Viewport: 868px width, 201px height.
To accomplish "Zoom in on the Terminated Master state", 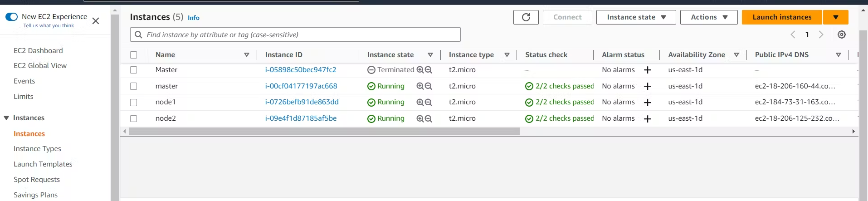I will coord(420,70).
